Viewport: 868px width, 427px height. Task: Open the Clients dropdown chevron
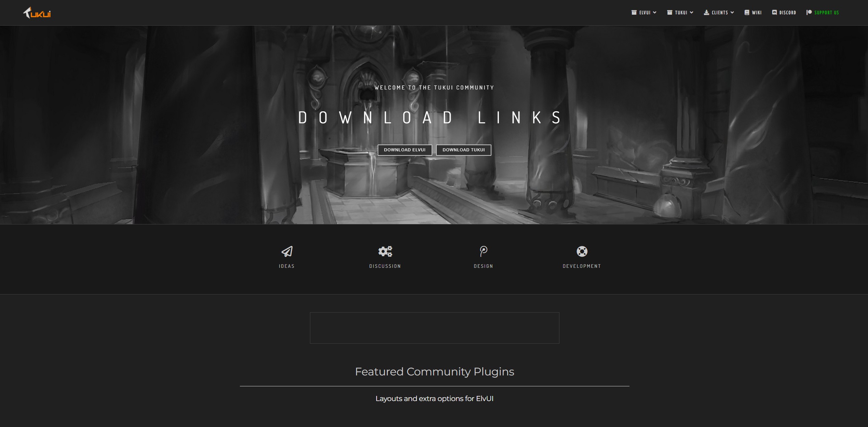tap(732, 12)
